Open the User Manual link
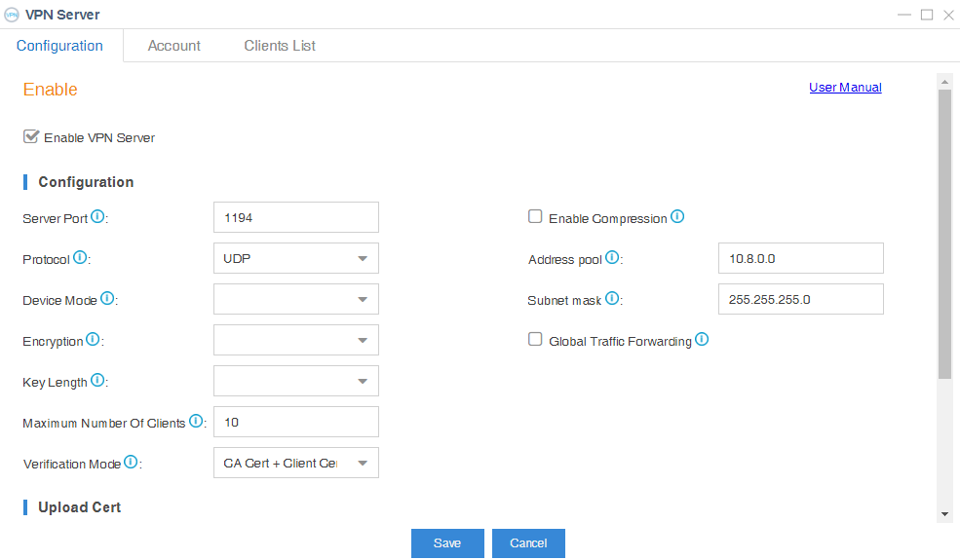The width and height of the screenshot is (960, 560). [x=845, y=88]
